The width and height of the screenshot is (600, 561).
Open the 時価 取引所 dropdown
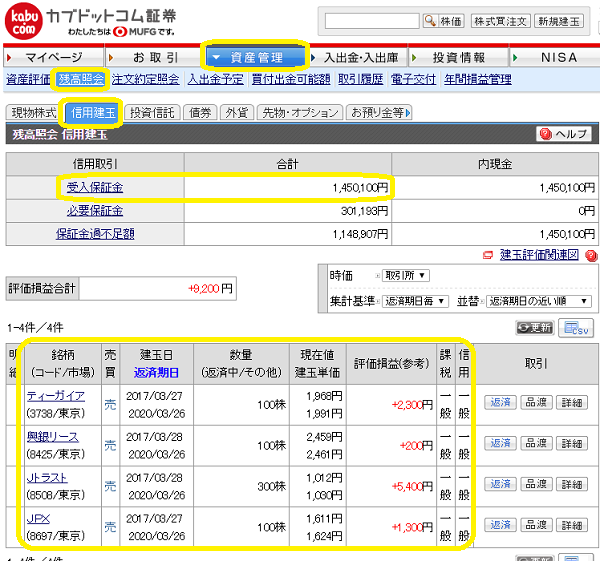click(406, 276)
